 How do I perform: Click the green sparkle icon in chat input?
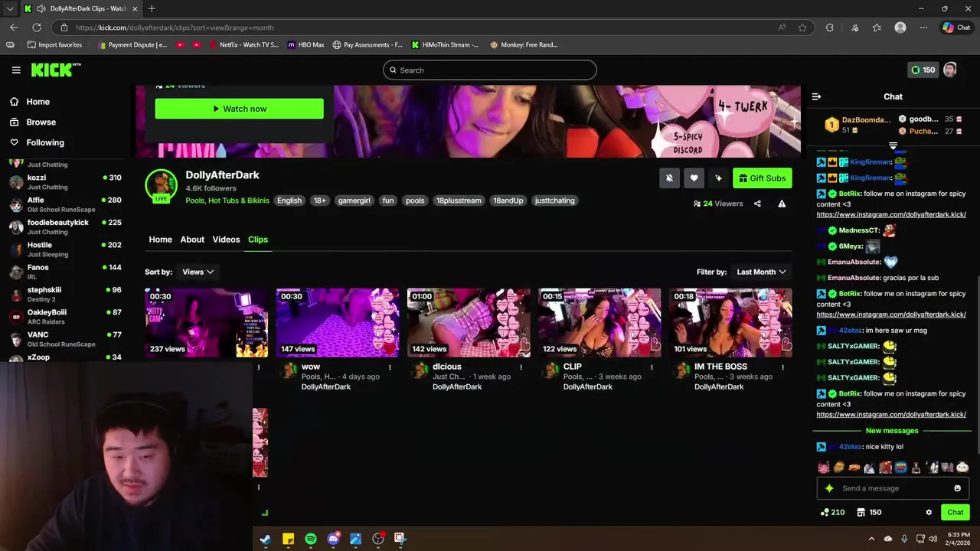(828, 488)
